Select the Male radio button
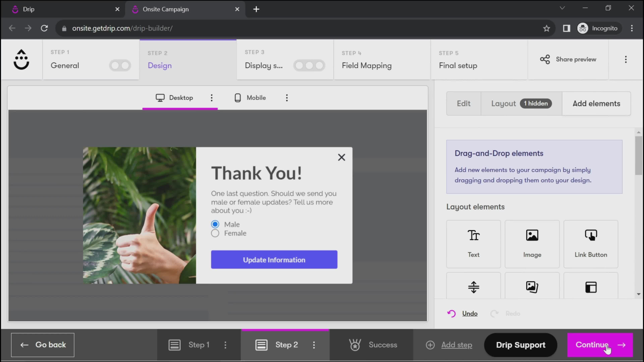 [x=215, y=224]
